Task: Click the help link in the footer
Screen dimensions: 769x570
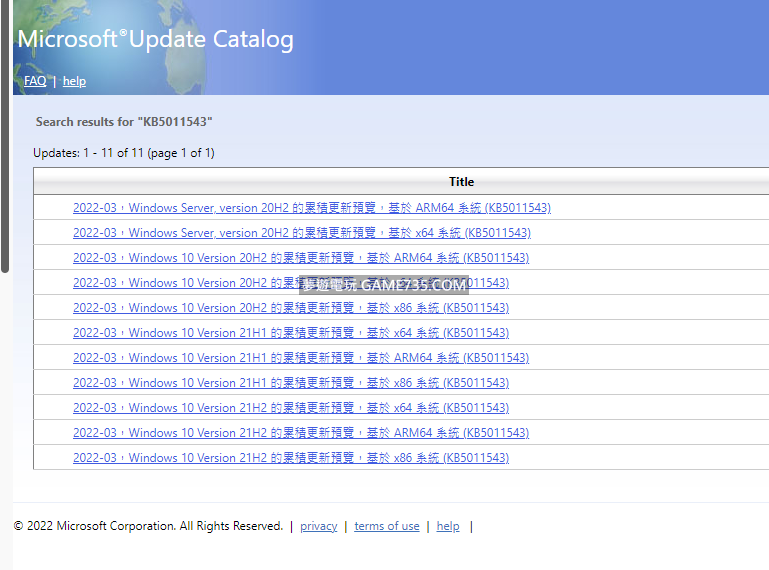Action: click(448, 526)
